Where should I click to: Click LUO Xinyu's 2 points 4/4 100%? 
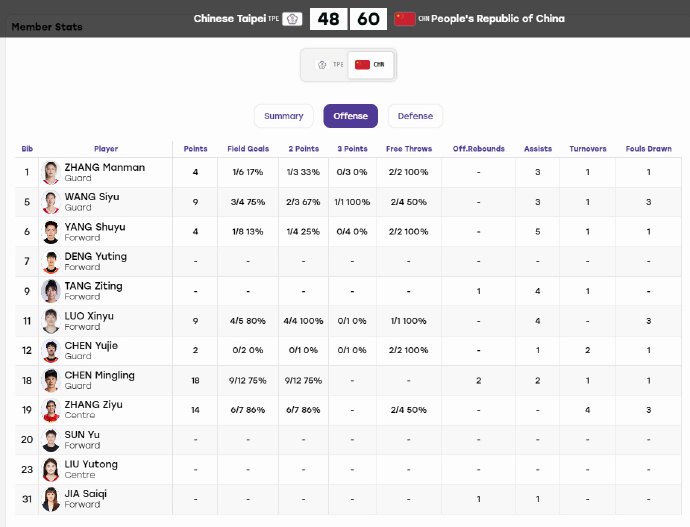click(303, 321)
